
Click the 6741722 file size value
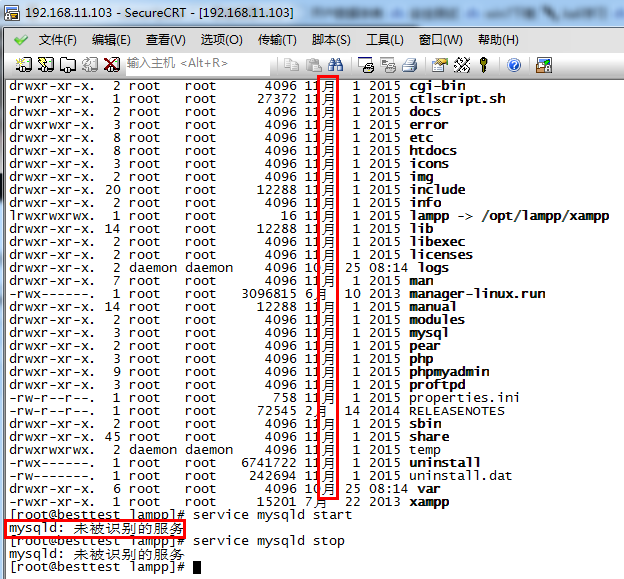tap(269, 463)
